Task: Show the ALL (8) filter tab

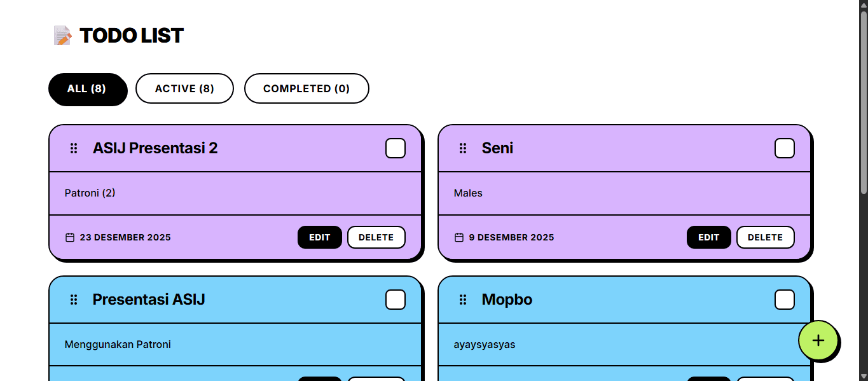Action: [x=87, y=88]
